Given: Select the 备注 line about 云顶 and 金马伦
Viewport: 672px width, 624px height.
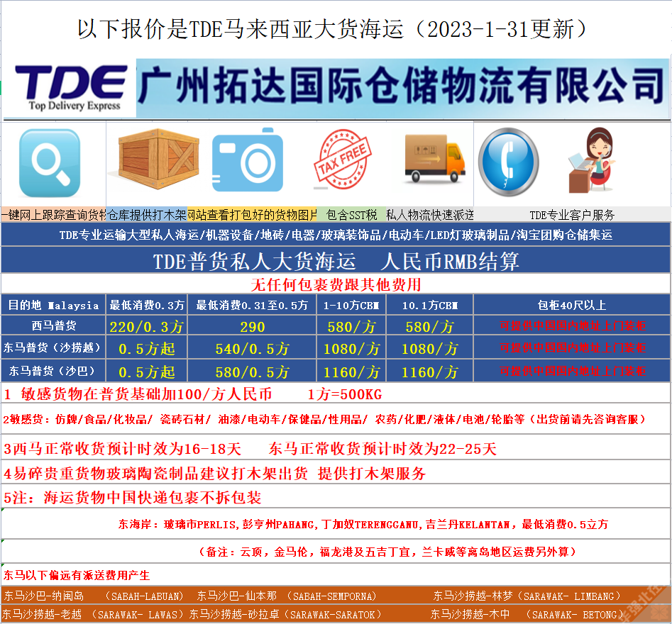Looking at the screenshot, I should (x=387, y=552).
